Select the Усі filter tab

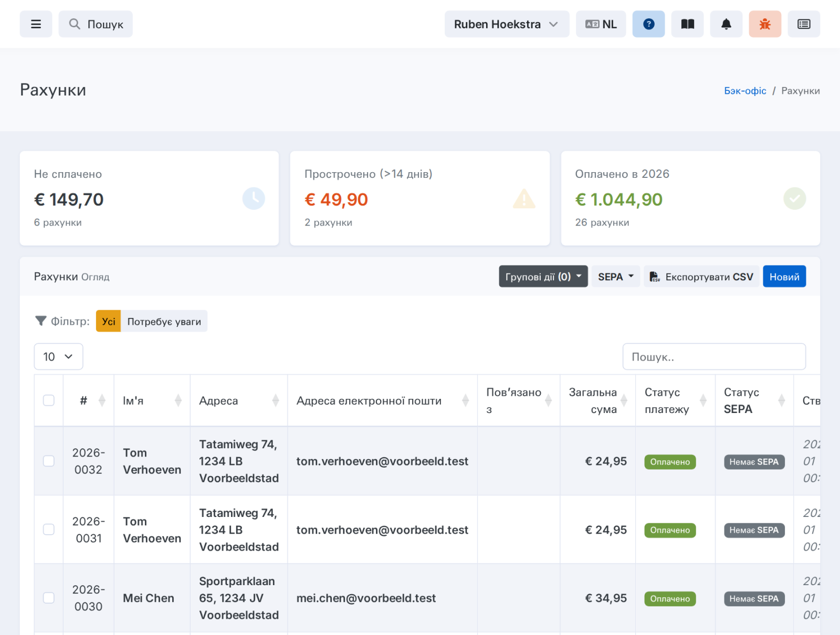point(108,321)
